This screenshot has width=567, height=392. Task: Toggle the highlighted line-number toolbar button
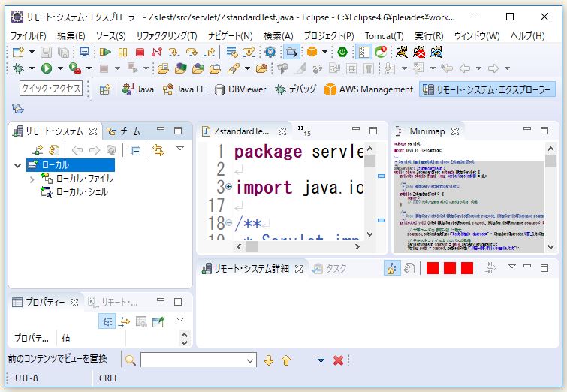click(363, 52)
